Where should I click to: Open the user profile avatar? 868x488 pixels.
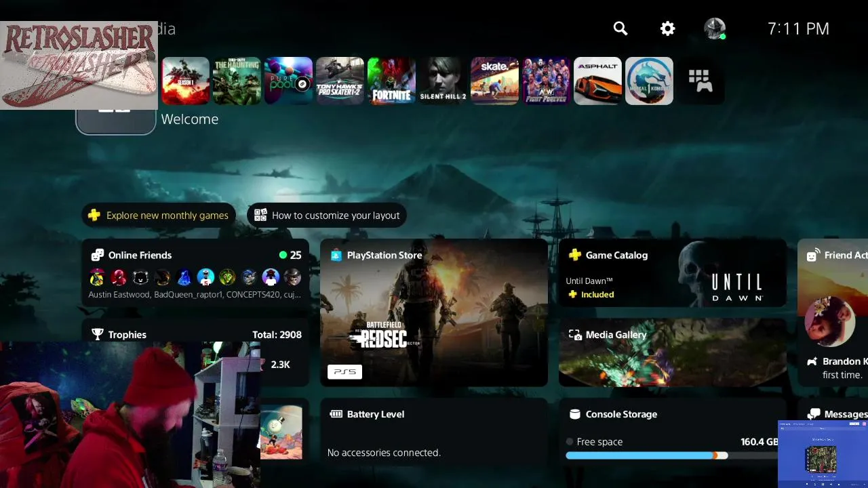pyautogui.click(x=715, y=28)
